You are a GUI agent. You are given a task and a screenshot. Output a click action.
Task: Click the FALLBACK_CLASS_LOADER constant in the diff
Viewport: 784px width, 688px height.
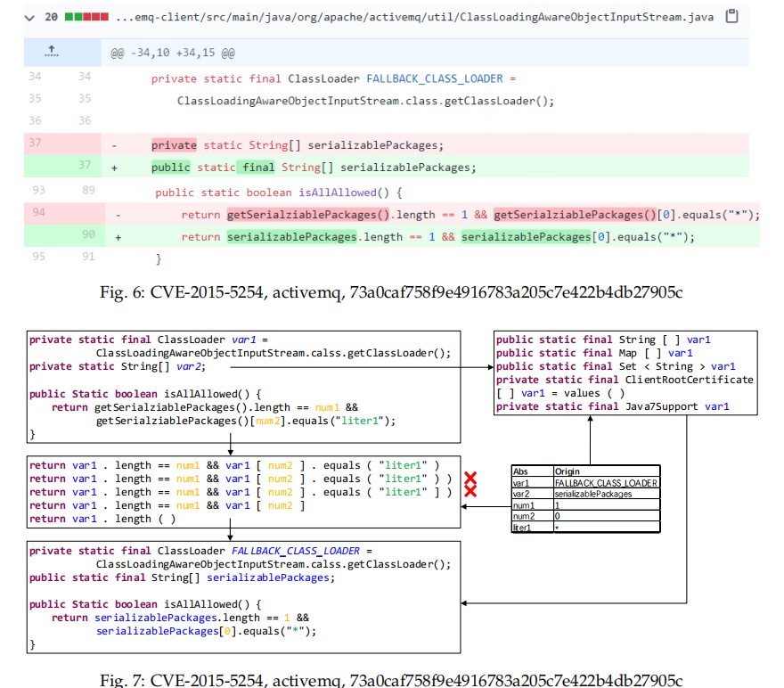435,78
